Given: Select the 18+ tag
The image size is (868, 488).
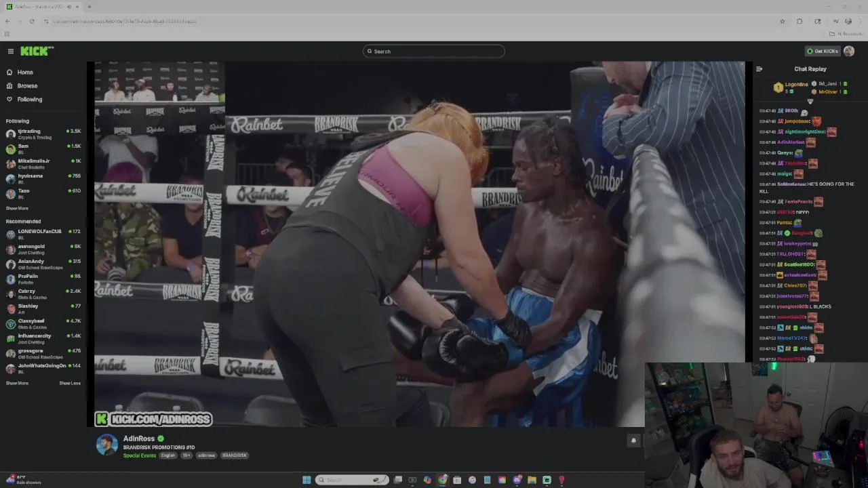Looking at the screenshot, I should 186,455.
